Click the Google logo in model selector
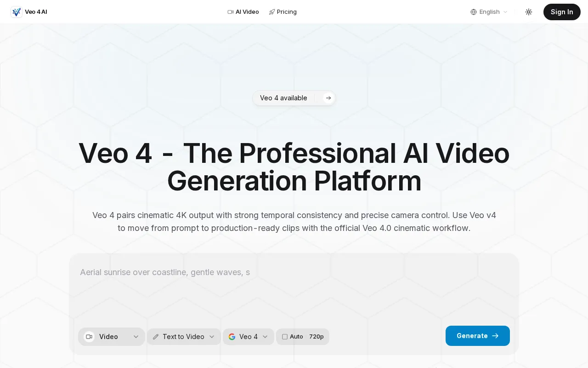The height and width of the screenshot is (368, 588). pos(232,337)
